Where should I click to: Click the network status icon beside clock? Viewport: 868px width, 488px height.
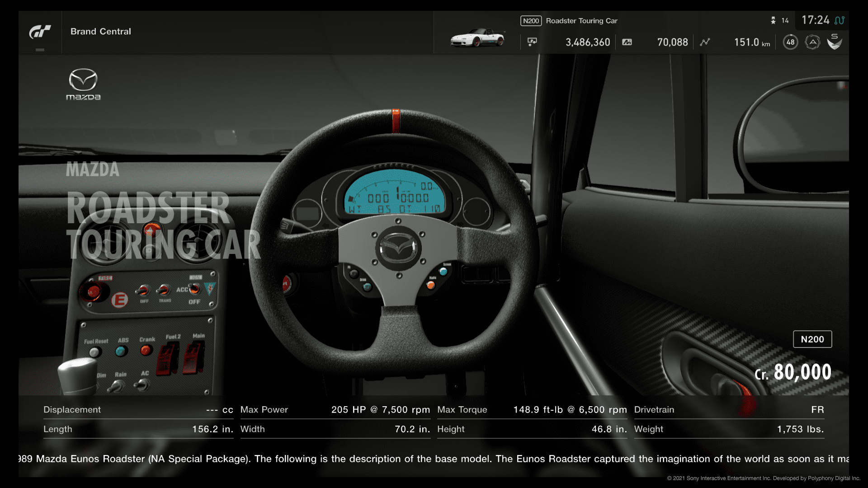pos(840,20)
